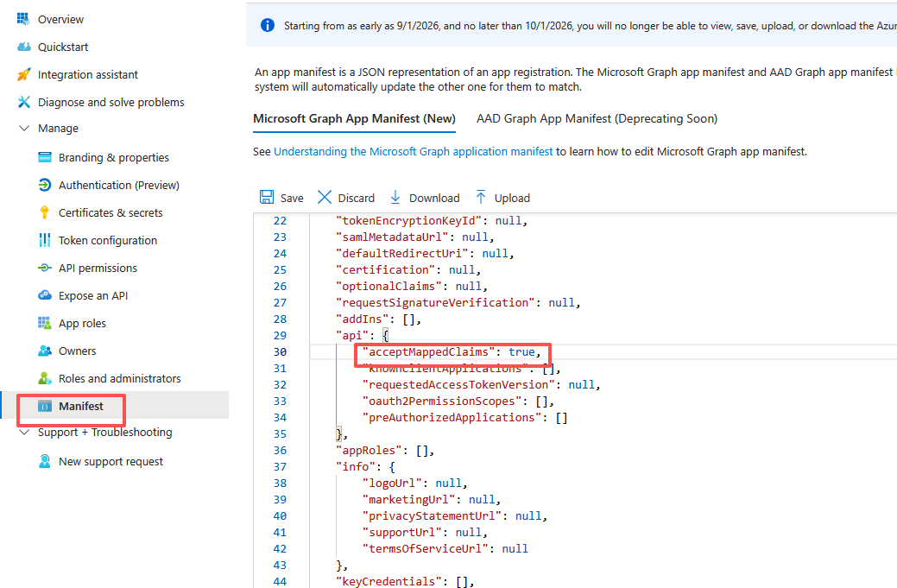Open Certificates & secrets

[111, 212]
